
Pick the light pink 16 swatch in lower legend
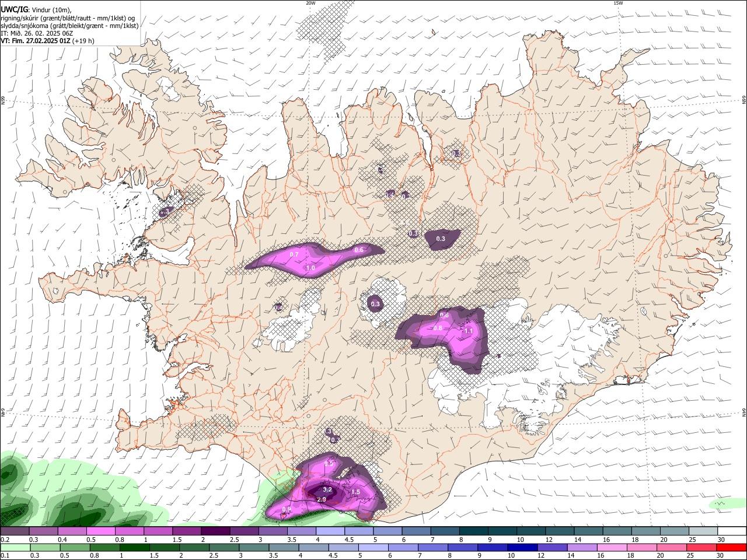point(612,548)
